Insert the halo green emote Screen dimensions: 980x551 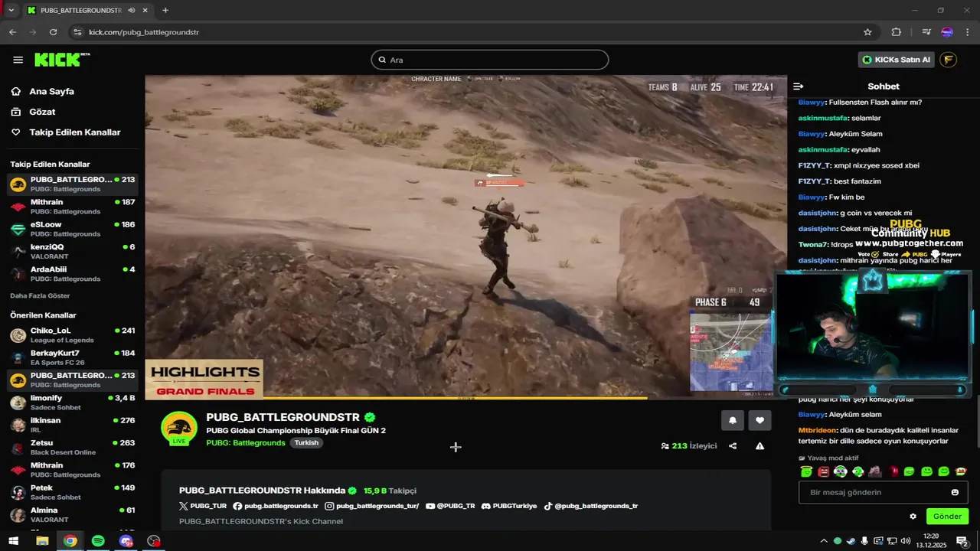click(806, 471)
